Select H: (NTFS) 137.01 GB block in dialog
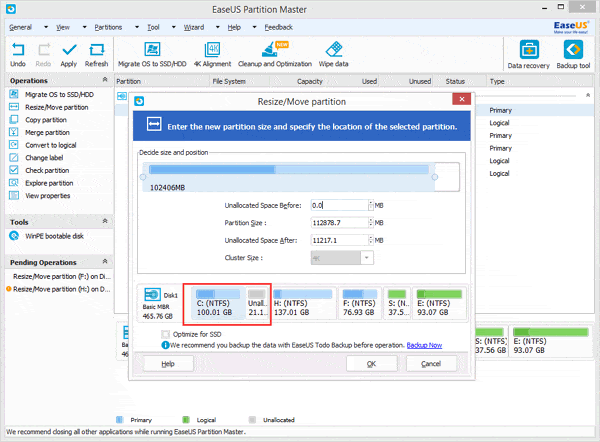This screenshot has height=442, width=600. point(303,303)
